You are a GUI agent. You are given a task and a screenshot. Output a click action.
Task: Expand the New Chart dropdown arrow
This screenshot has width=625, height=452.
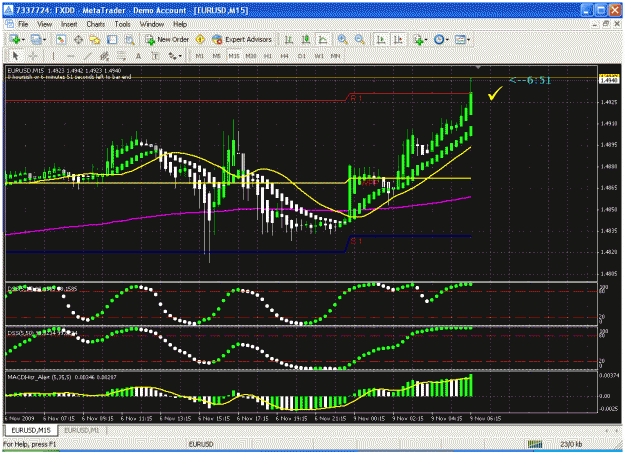[x=23, y=39]
